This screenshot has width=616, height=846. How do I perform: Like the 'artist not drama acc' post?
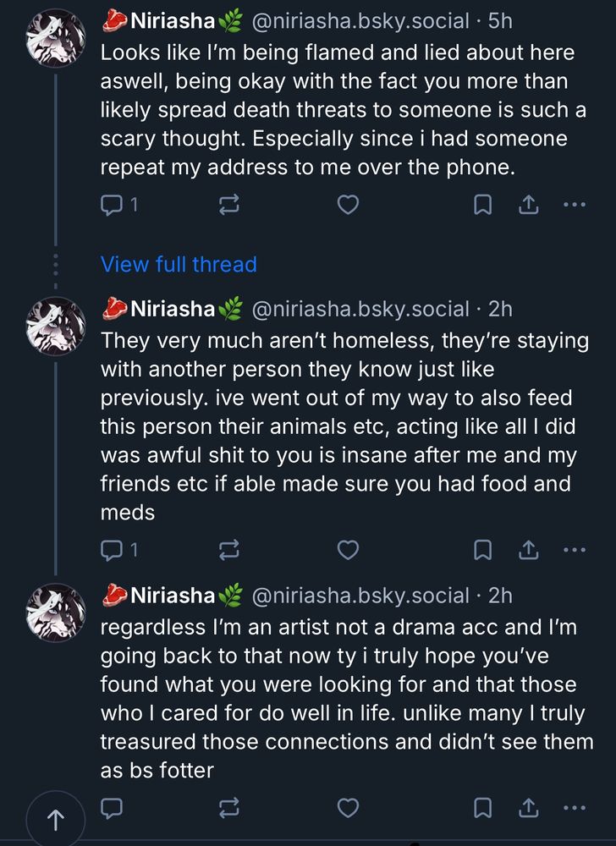click(348, 808)
